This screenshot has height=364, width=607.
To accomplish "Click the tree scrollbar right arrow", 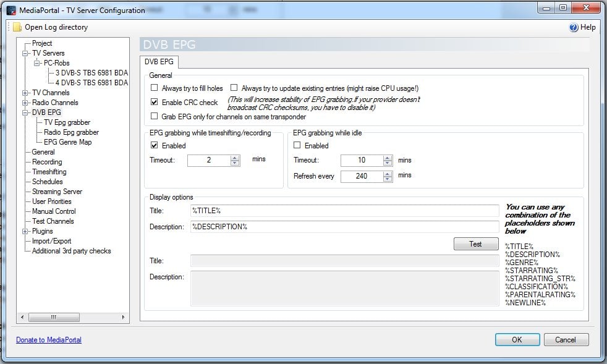I will tap(124, 317).
